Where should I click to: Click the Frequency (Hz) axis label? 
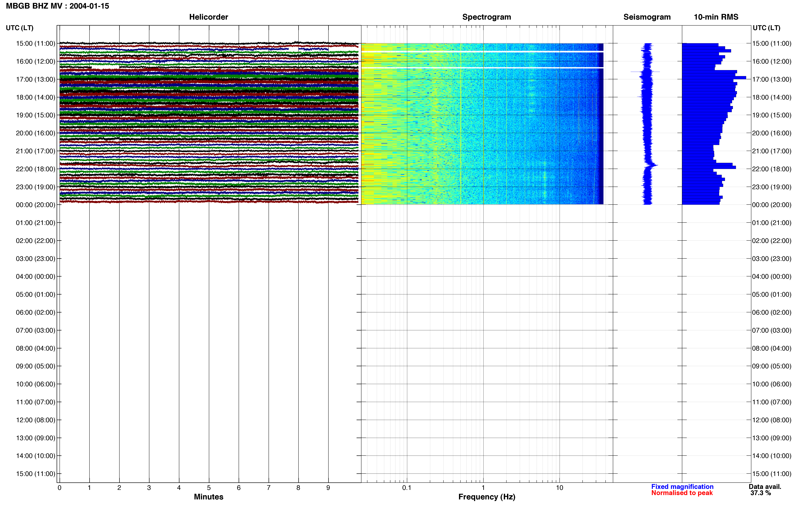[x=487, y=497]
